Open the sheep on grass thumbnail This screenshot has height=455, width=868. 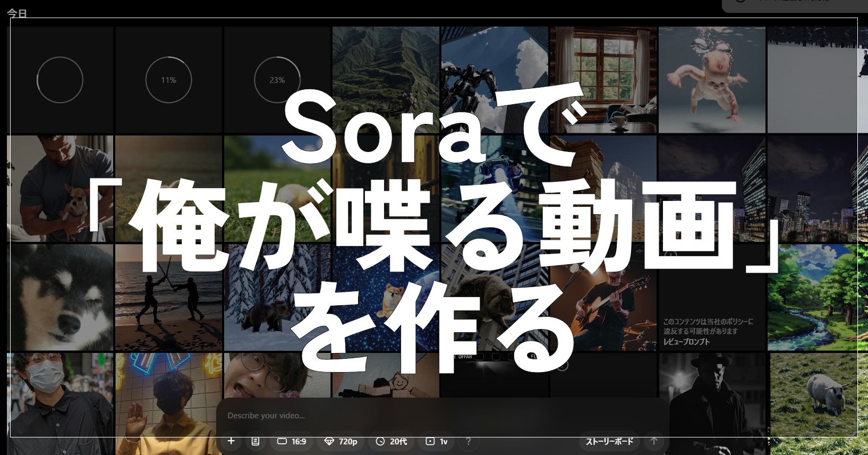coord(818,399)
